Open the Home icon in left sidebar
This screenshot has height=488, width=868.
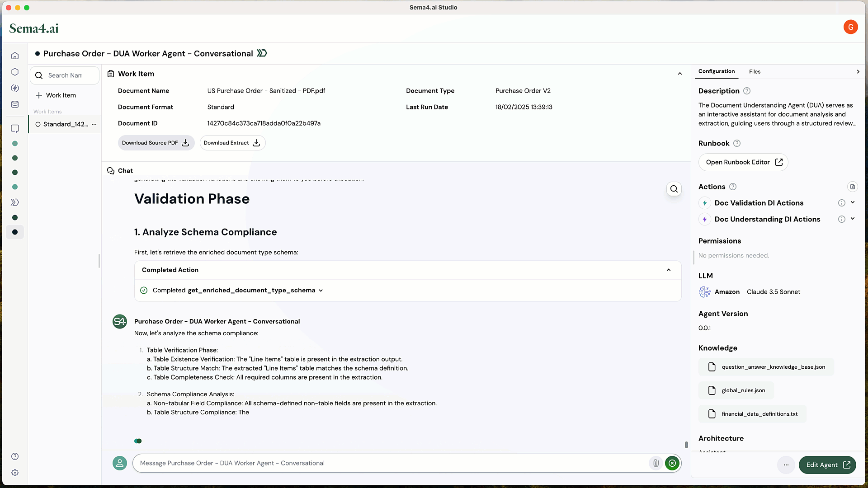point(15,56)
